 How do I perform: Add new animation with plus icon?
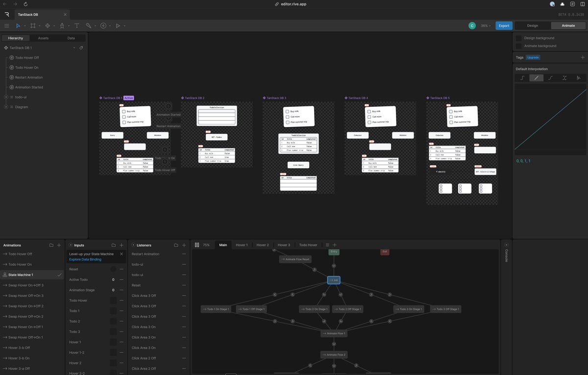(59, 245)
